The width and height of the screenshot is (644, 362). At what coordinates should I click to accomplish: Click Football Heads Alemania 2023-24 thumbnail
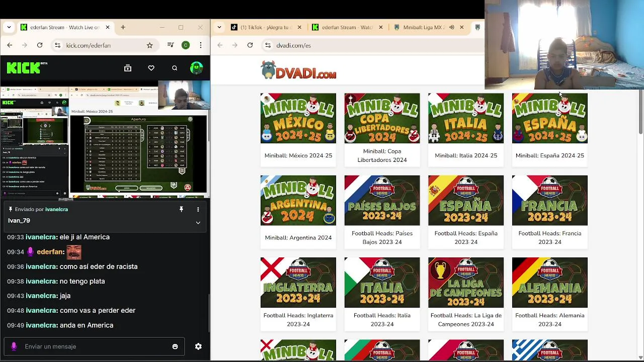(550, 283)
